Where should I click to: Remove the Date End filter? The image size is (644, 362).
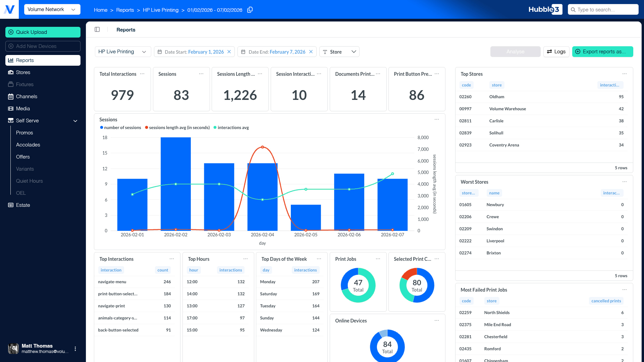[311, 52]
